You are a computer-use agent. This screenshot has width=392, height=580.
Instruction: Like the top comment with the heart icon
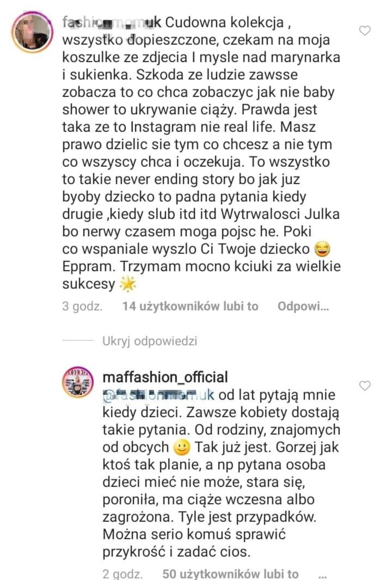click(365, 31)
